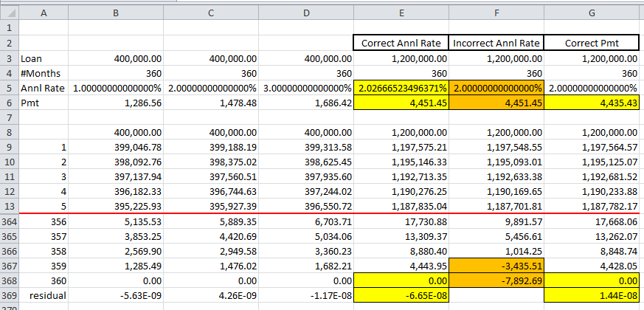
Task: Click residual cell -1.17E-08
Action: tap(306, 296)
